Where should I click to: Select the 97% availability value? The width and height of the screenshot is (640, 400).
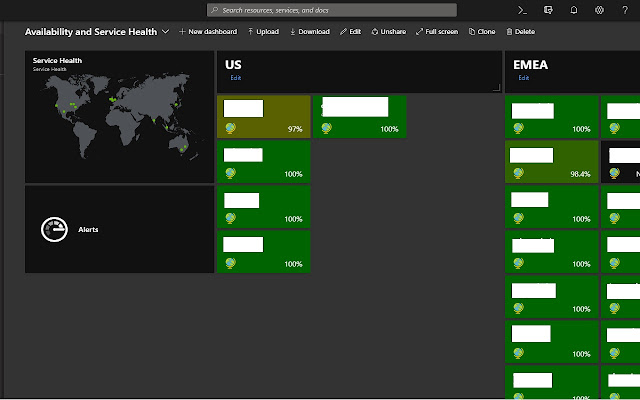(x=295, y=129)
